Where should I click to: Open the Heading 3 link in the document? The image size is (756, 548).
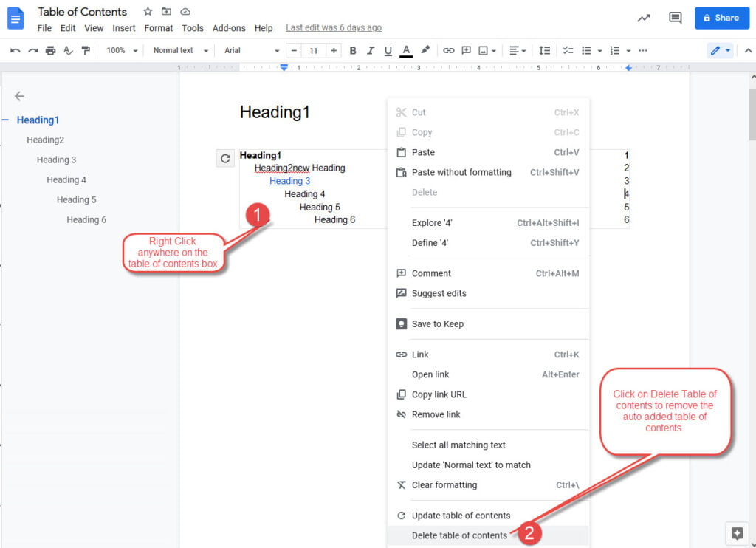click(289, 180)
